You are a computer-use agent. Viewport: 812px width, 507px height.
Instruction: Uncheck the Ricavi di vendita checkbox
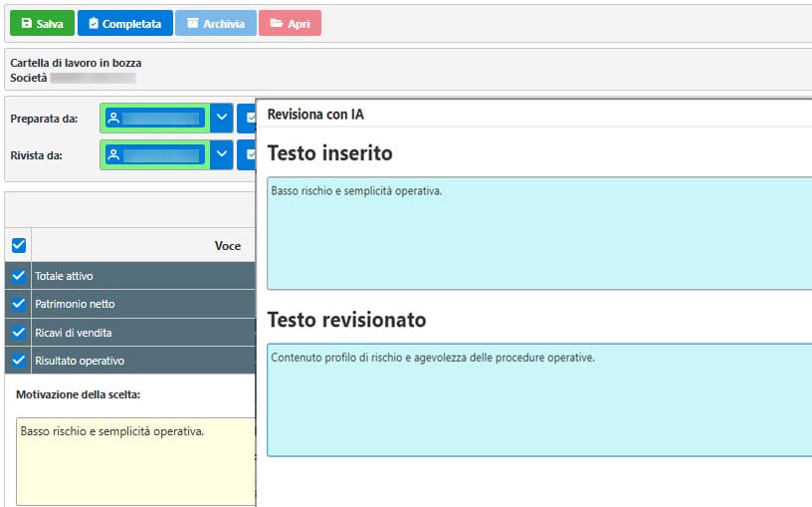19,333
